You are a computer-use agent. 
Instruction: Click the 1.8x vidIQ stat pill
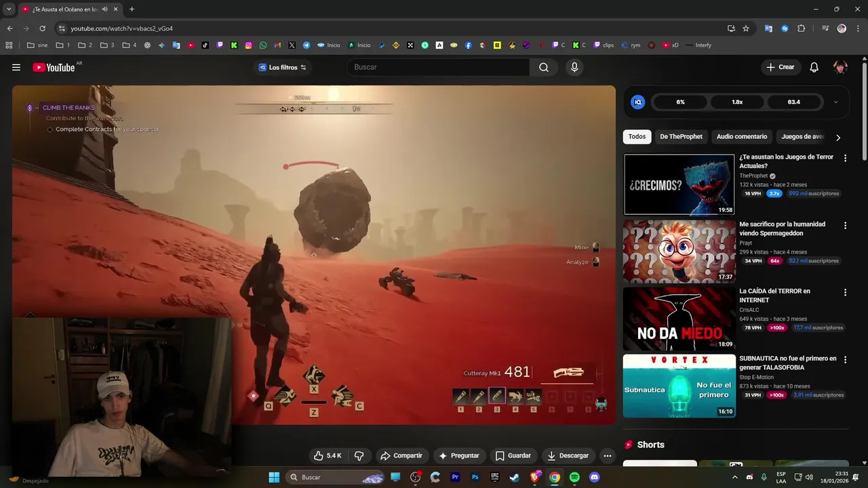737,102
